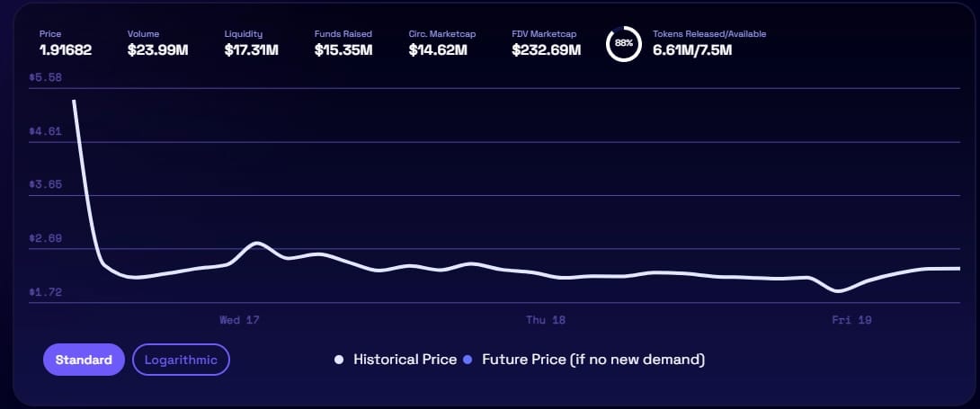
Task: Click the Fri 19 date axis label
Action: pos(851,320)
